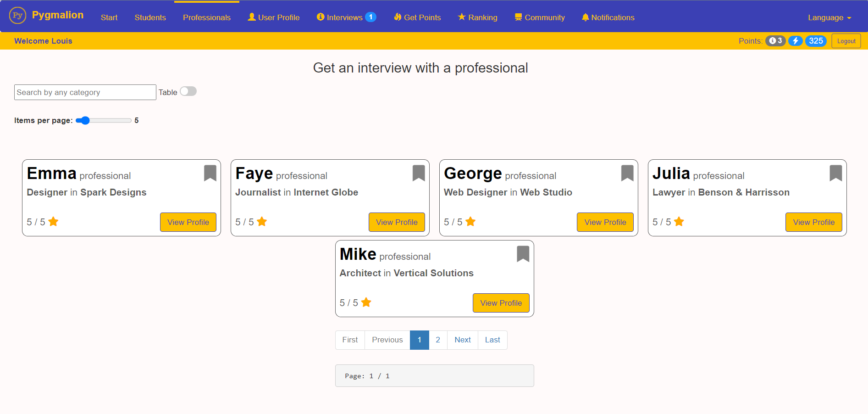
Task: Bookmark Faye's professional card
Action: pyautogui.click(x=419, y=173)
